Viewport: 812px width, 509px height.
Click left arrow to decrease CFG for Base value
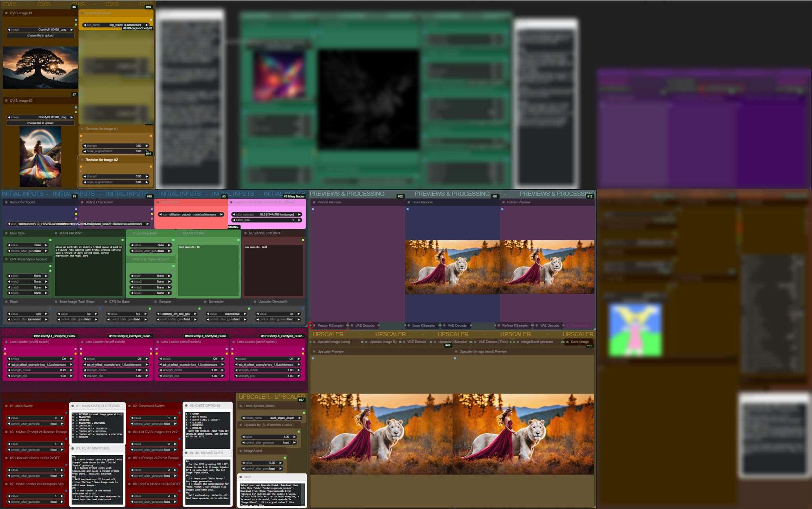(108, 314)
